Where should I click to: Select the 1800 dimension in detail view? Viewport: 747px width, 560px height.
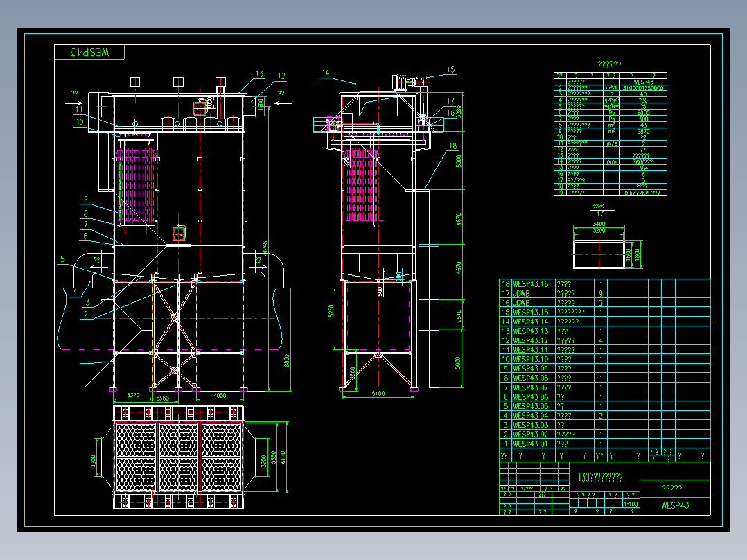pos(638,255)
